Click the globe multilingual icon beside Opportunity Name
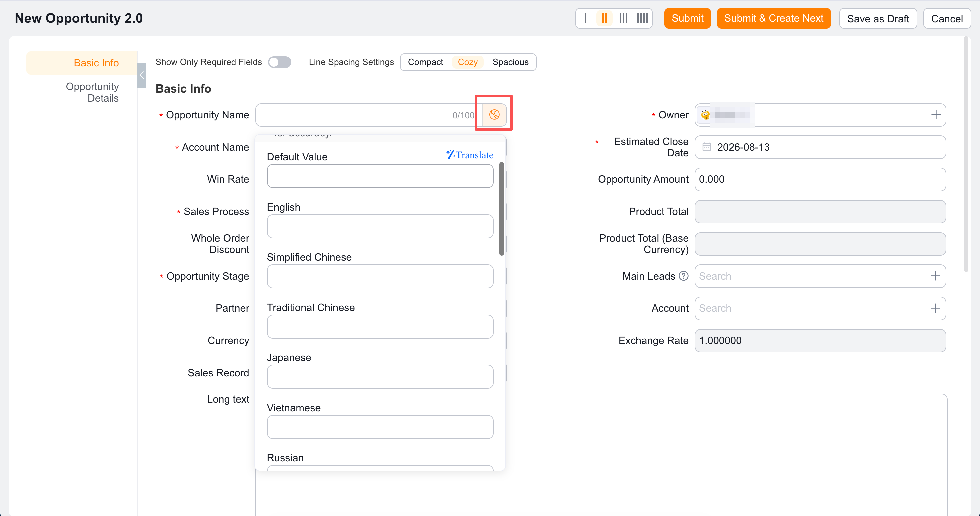980x516 pixels. (x=494, y=115)
